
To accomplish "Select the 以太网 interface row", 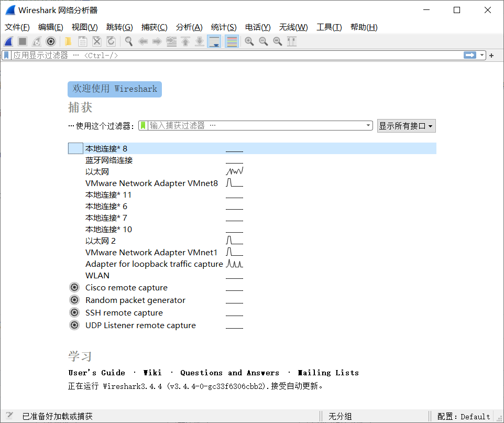I will point(252,172).
